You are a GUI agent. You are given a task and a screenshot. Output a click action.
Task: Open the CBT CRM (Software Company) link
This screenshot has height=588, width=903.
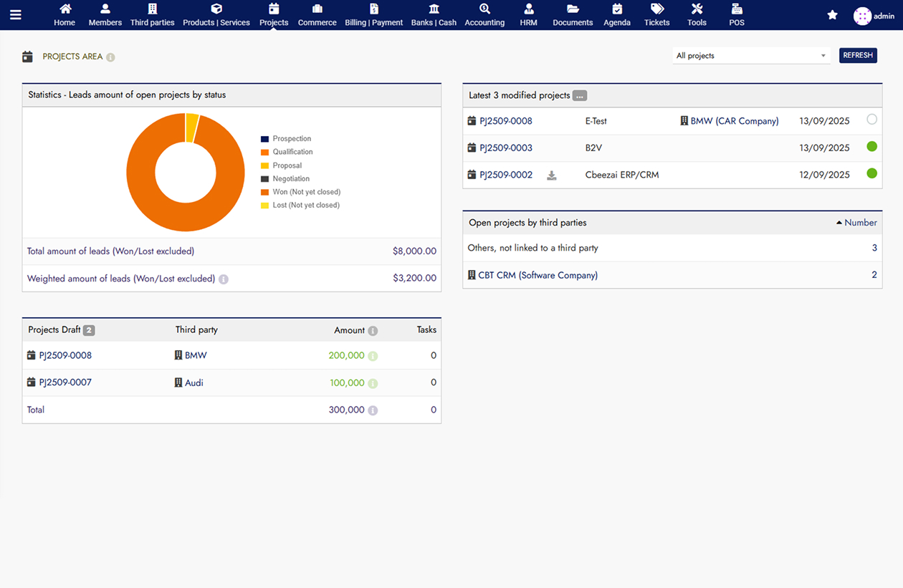(537, 275)
